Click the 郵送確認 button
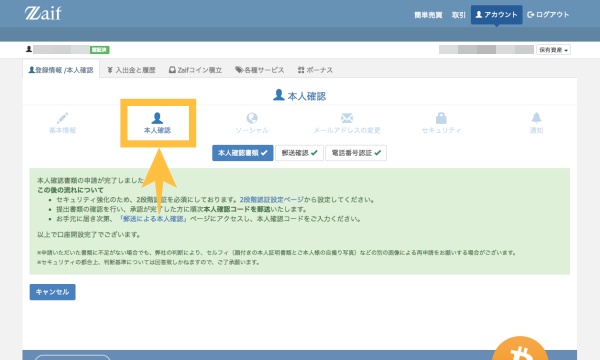Image resolution: width=600 pixels, height=360 pixels. click(x=299, y=153)
